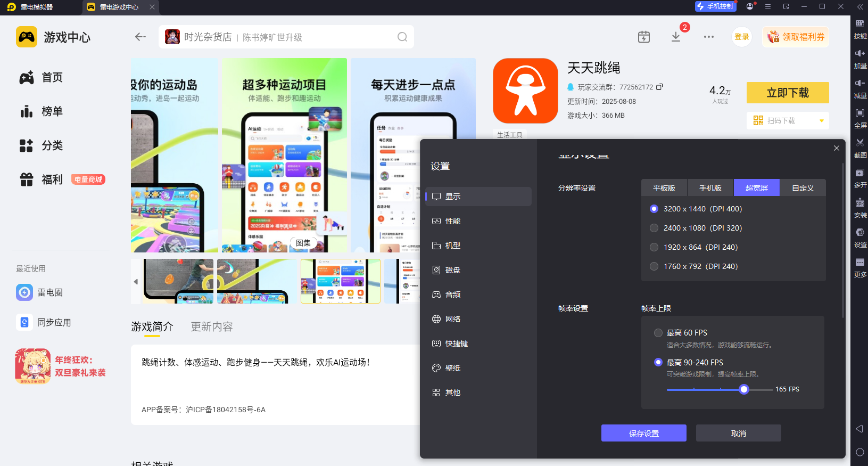This screenshot has width=868, height=466.
Task: Open the 性能 settings section
Action: pos(453,221)
